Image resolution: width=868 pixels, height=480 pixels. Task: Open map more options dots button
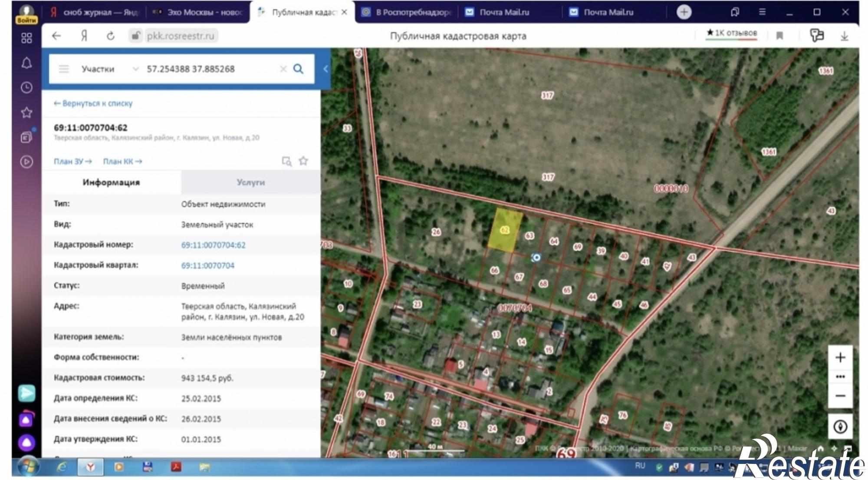[x=840, y=377]
